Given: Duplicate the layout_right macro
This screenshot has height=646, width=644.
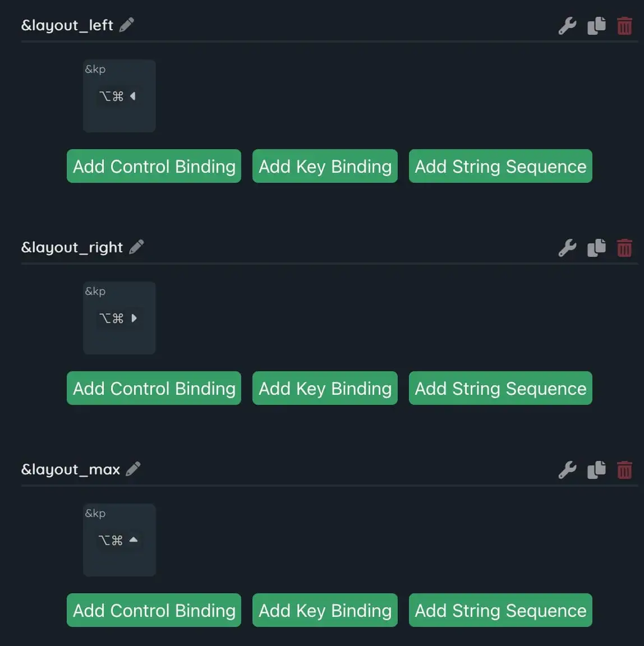Looking at the screenshot, I should tap(596, 248).
